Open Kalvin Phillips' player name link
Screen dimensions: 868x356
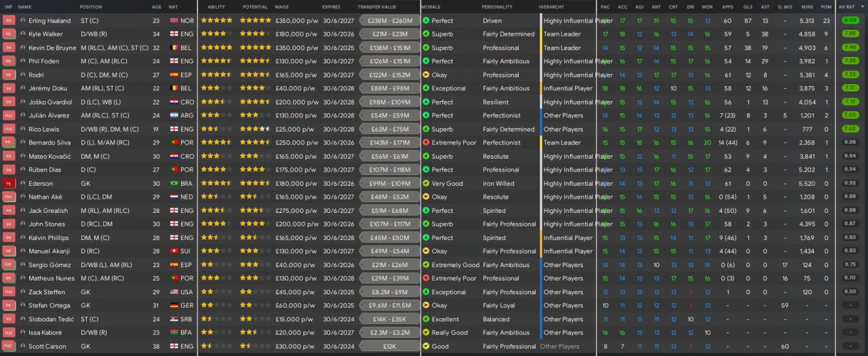click(x=49, y=237)
